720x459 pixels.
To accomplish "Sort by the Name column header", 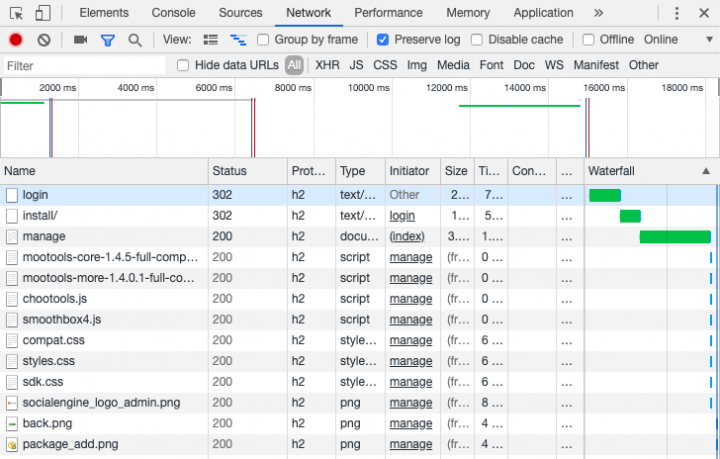I will 104,171.
